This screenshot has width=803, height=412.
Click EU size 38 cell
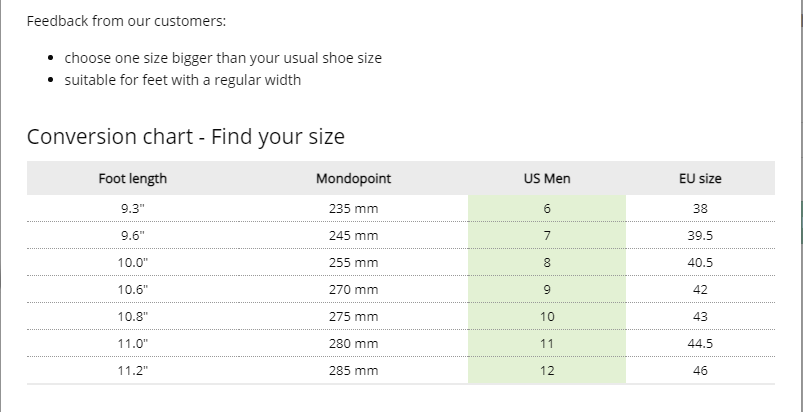(x=700, y=208)
